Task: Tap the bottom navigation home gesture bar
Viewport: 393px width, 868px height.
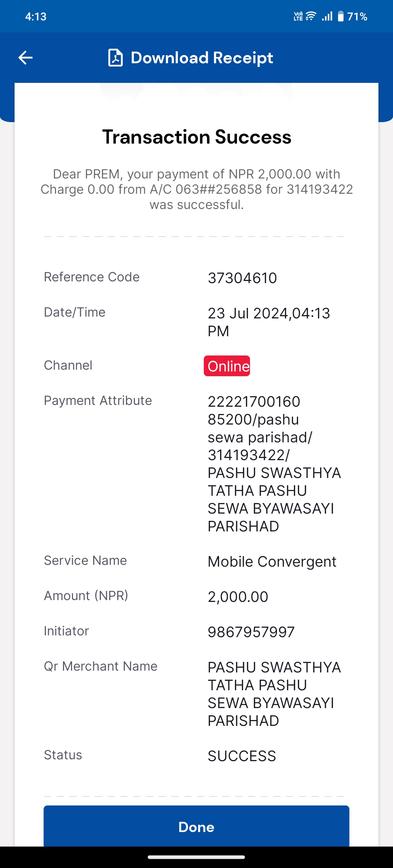Action: (196, 857)
